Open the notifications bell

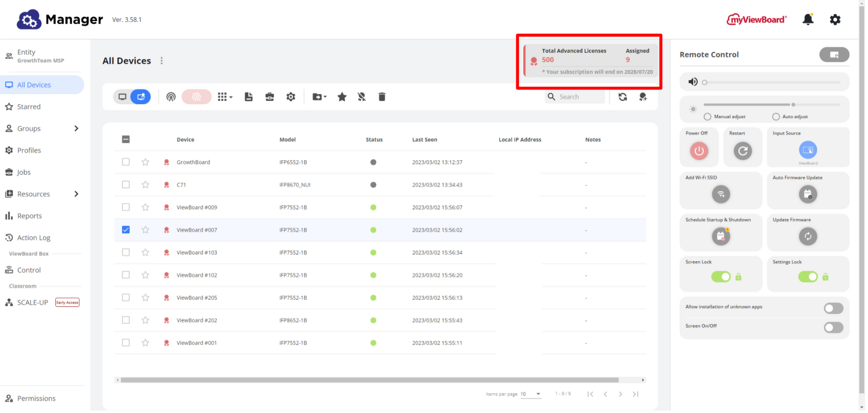click(x=808, y=20)
